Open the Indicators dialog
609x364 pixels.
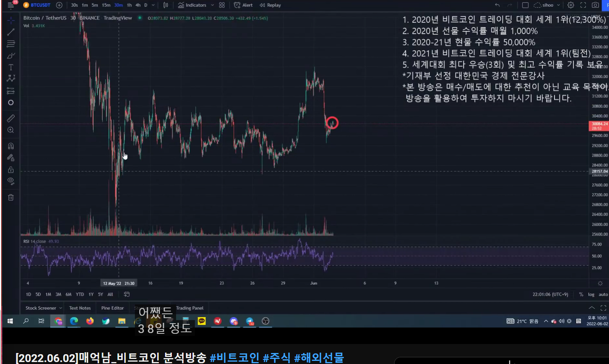(192, 5)
